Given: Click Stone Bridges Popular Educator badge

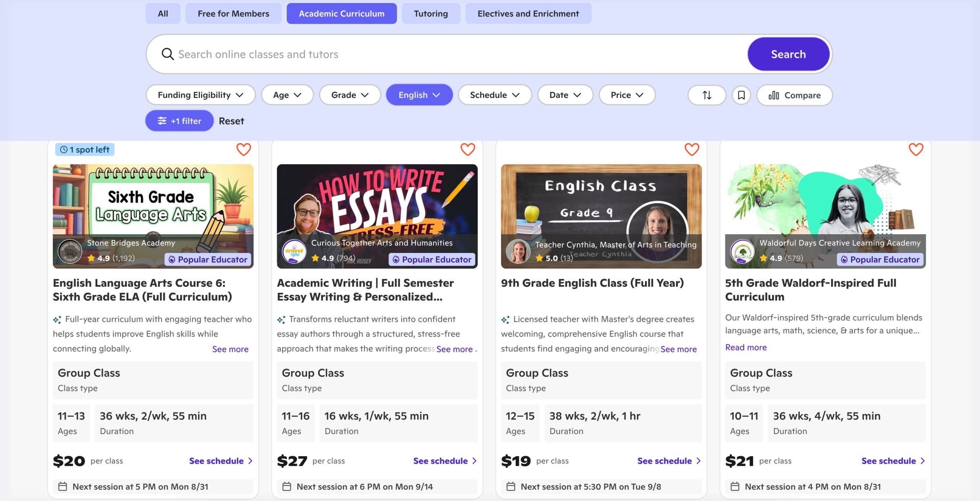Looking at the screenshot, I should coord(208,259).
